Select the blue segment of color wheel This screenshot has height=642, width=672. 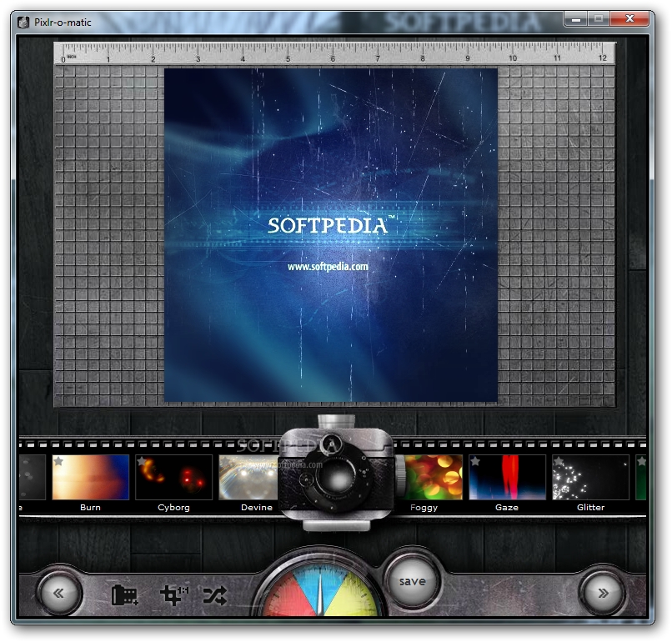319,585
